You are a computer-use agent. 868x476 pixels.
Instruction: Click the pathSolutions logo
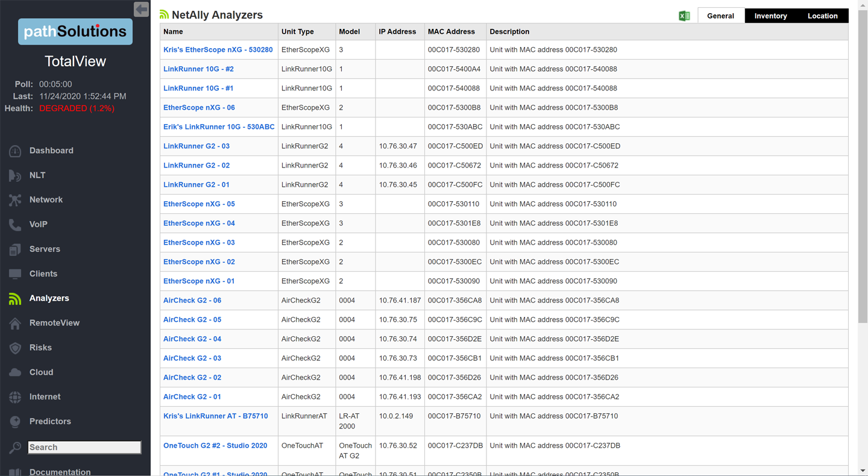coord(75,31)
